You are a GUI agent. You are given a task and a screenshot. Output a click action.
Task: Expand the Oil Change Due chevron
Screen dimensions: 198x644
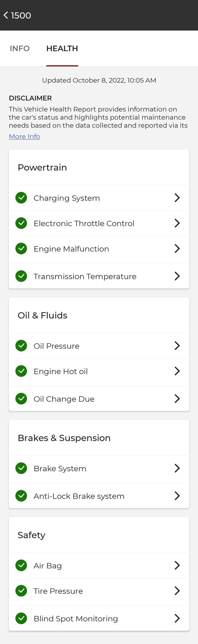coord(177,398)
